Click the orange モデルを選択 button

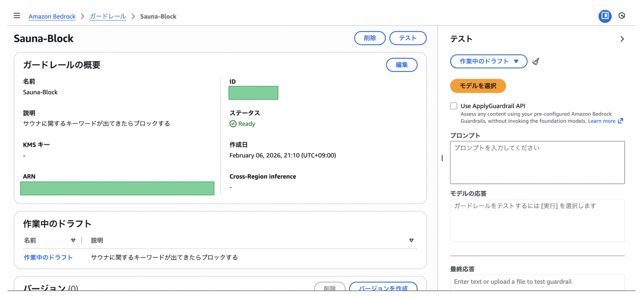pos(478,86)
